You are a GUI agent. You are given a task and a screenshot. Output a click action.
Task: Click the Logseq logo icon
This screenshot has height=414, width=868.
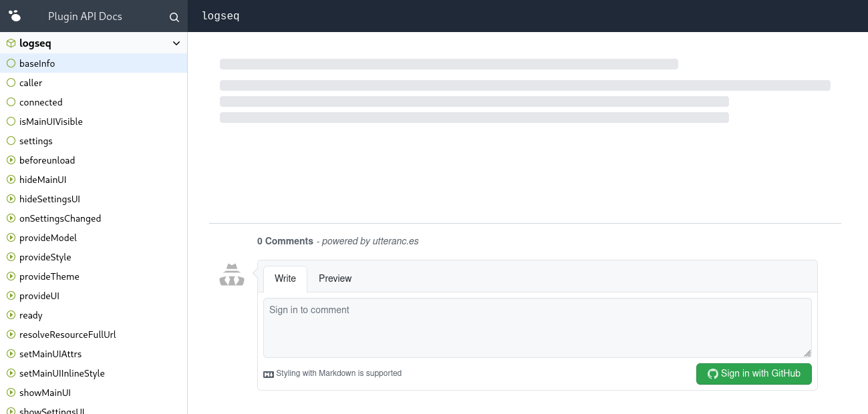[x=15, y=16]
